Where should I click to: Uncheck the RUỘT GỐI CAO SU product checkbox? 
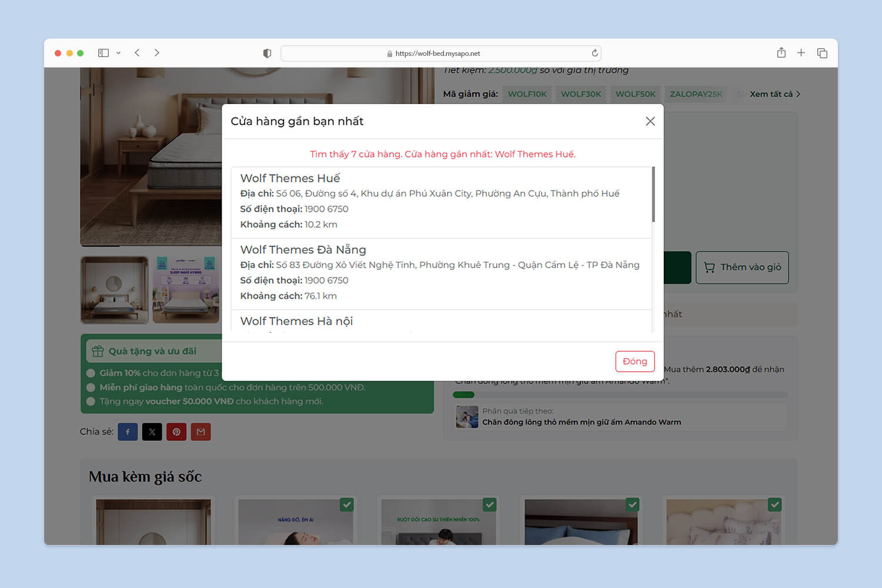coord(490,505)
